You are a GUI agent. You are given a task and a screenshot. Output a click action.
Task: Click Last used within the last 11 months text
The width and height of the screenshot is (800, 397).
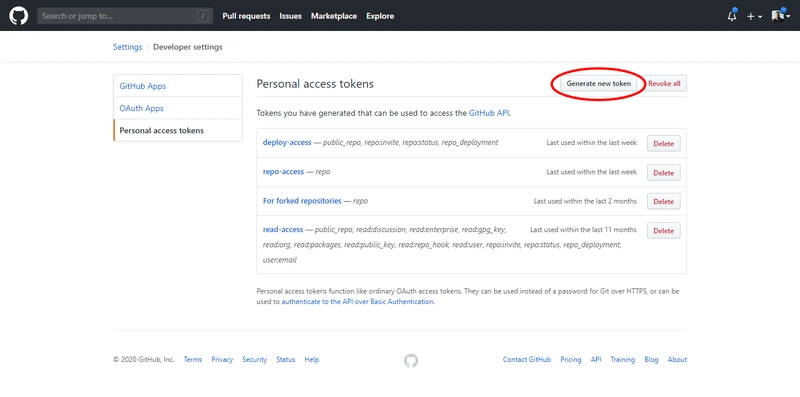point(584,230)
